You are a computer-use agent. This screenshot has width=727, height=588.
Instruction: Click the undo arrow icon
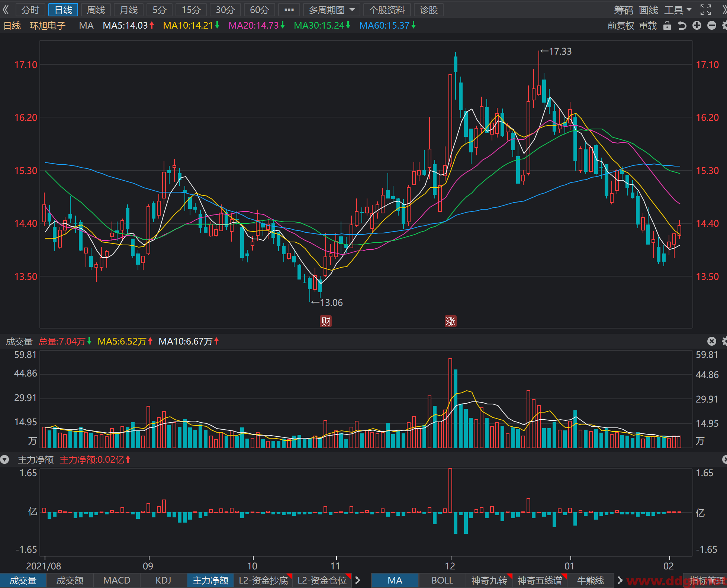point(682,26)
